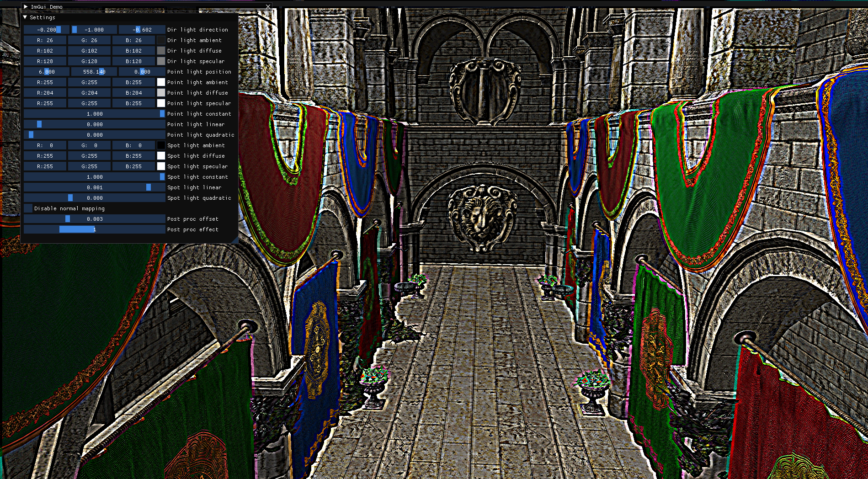
Task: Open Point light ambient color swatch
Action: [x=161, y=82]
